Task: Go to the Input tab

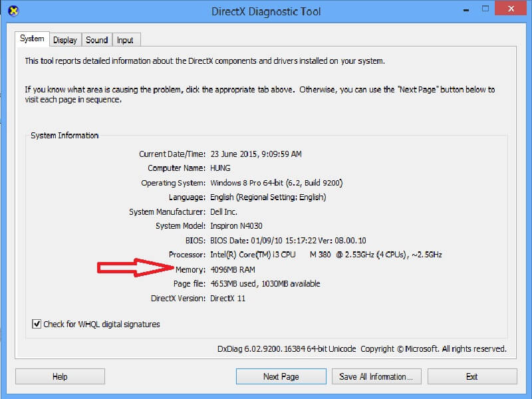Action: 125,40
